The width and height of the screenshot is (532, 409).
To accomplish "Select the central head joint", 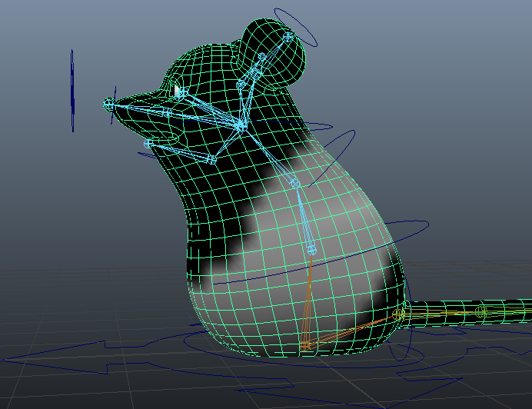I will [x=241, y=125].
